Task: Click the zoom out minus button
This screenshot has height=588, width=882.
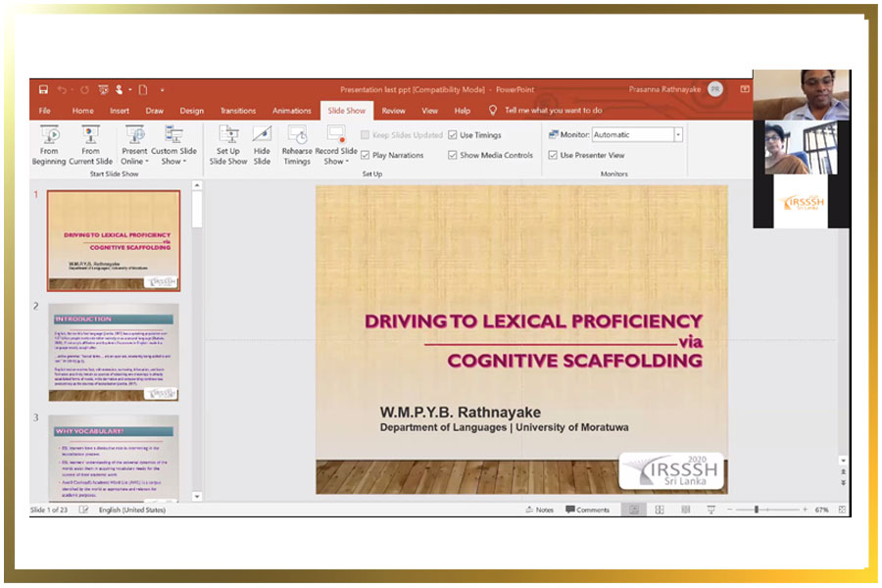Action: pyautogui.click(x=729, y=510)
